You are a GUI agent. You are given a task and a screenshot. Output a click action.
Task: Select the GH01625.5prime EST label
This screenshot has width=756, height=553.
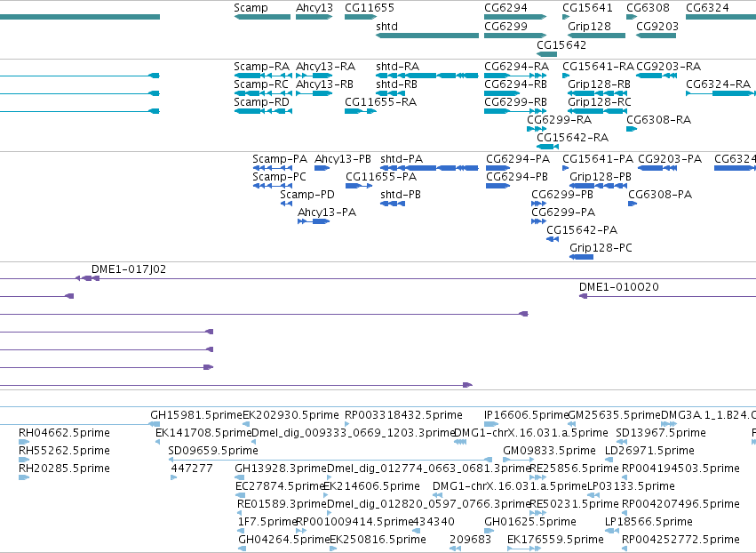click(530, 522)
